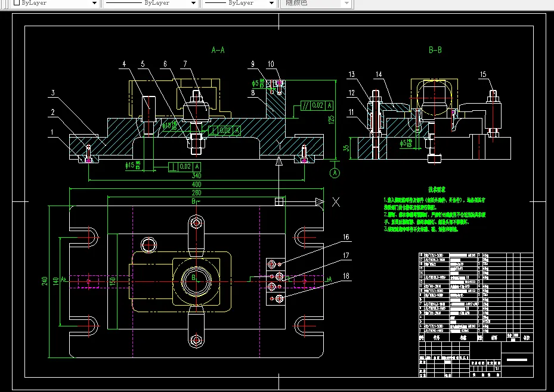Click part balloon number 16
This screenshot has width=554, height=392.
click(346, 237)
